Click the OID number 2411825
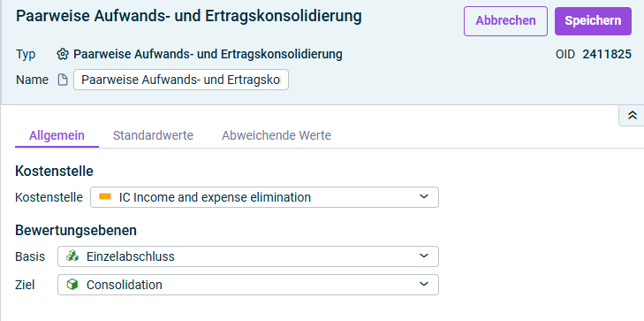The width and height of the screenshot is (644, 321). pyautogui.click(x=607, y=54)
